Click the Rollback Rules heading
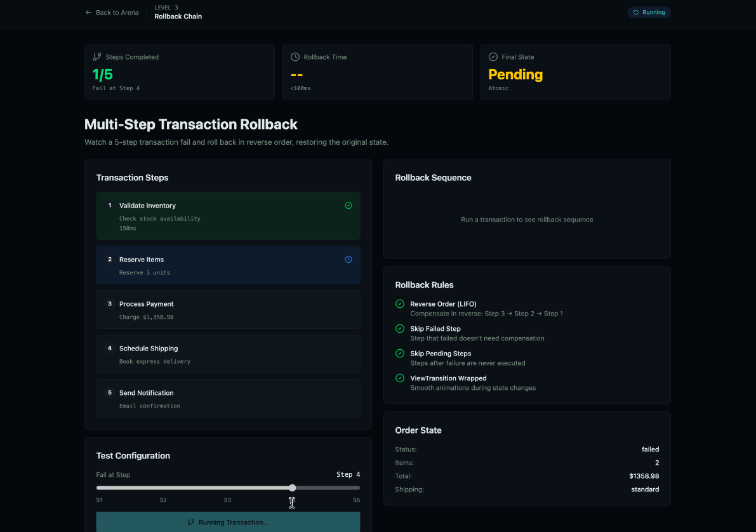 pos(424,285)
